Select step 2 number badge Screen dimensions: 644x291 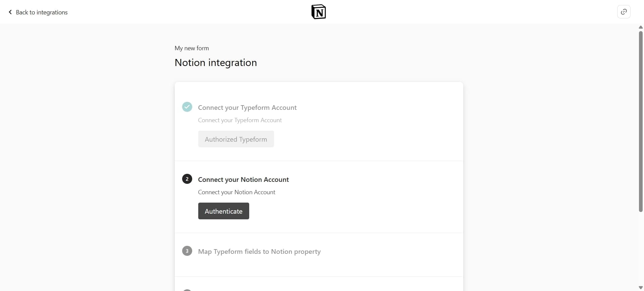[187, 179]
